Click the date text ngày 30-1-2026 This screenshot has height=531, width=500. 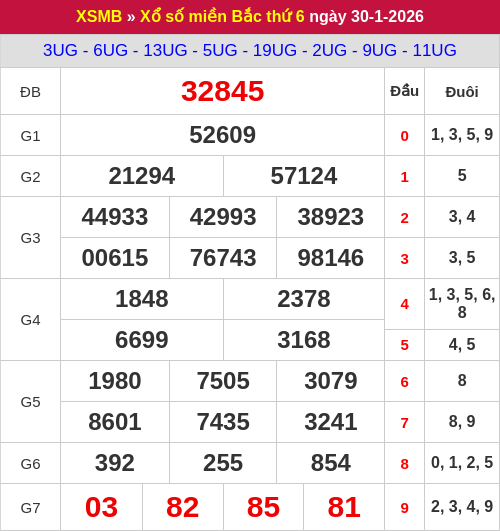(x=367, y=16)
